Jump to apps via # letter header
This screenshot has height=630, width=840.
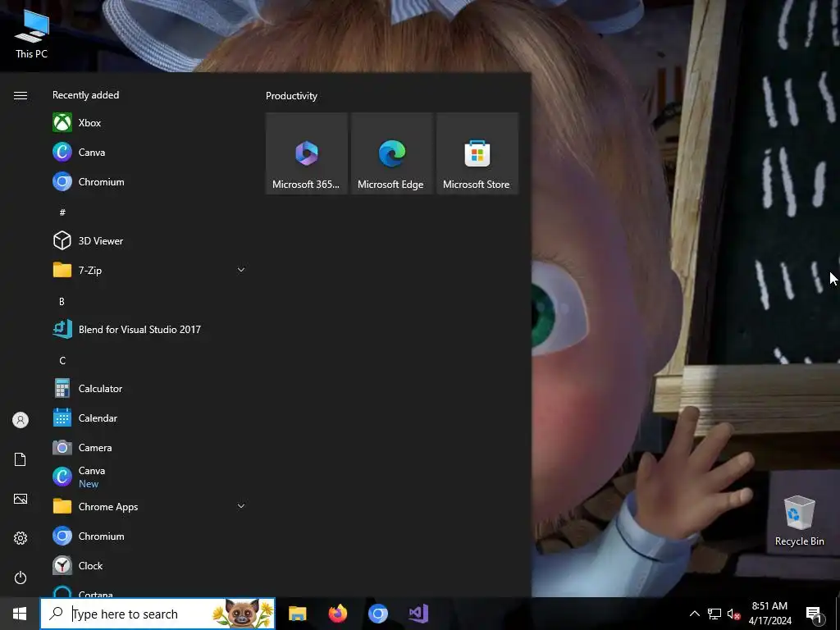tap(62, 212)
